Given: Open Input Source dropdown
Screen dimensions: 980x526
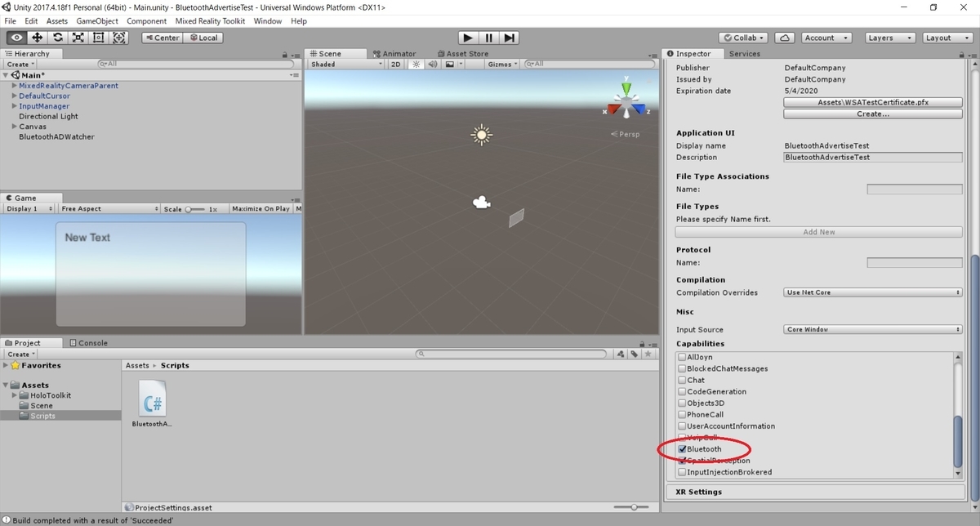Looking at the screenshot, I should coord(873,329).
